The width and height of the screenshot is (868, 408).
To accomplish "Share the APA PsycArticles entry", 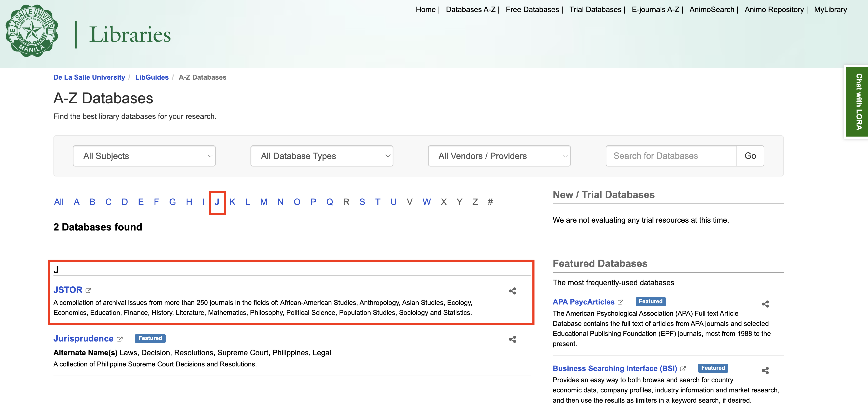I will click(765, 304).
